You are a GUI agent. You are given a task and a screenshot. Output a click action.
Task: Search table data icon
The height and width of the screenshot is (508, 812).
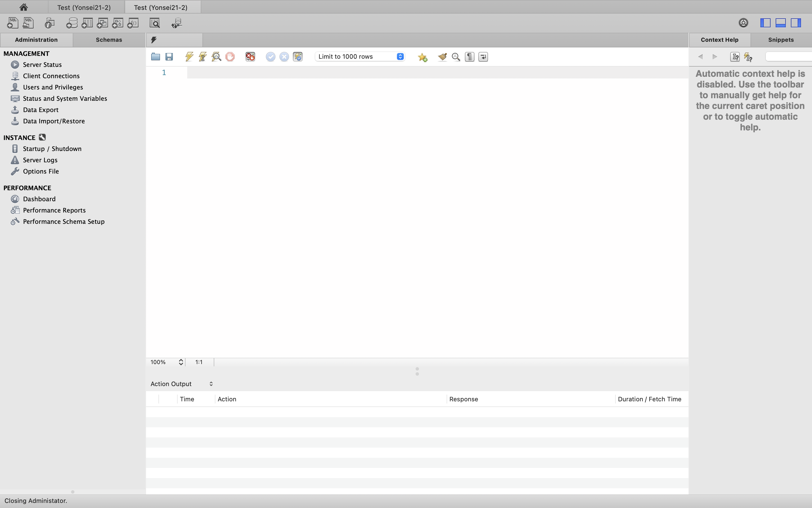[155, 23]
